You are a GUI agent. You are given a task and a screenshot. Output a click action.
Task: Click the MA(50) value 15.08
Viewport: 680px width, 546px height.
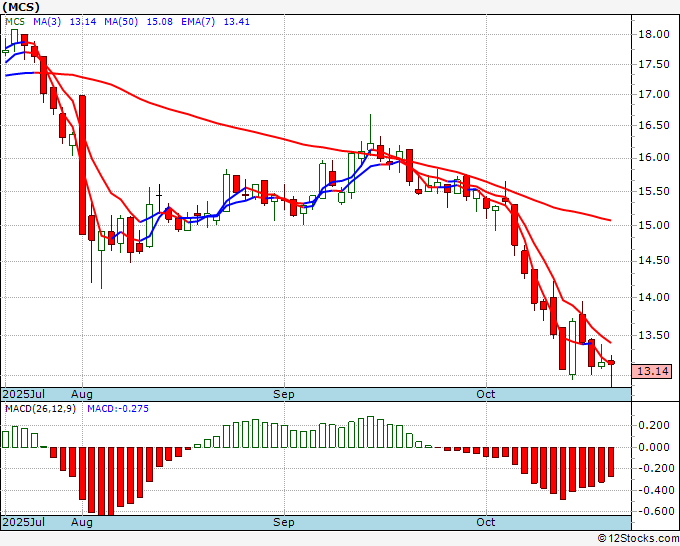160,22
